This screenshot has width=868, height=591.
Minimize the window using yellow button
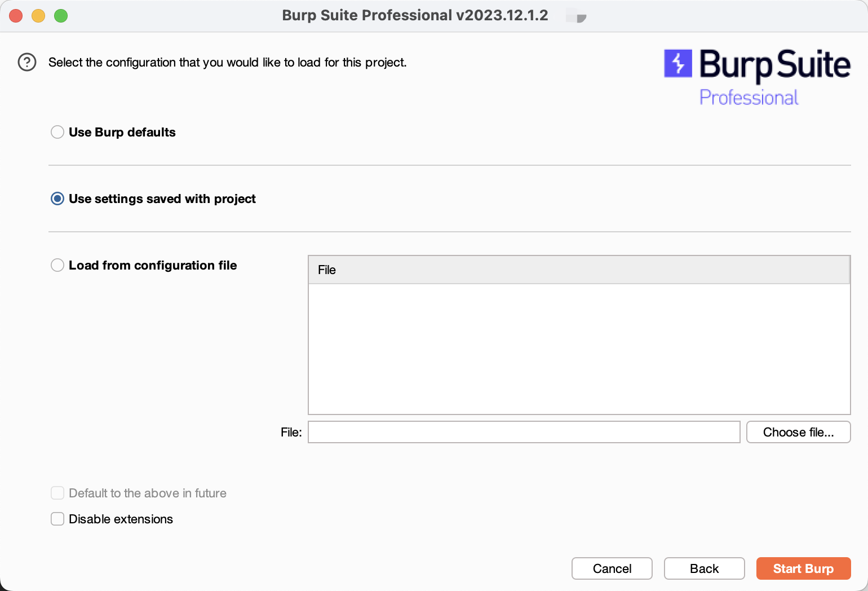tap(38, 16)
